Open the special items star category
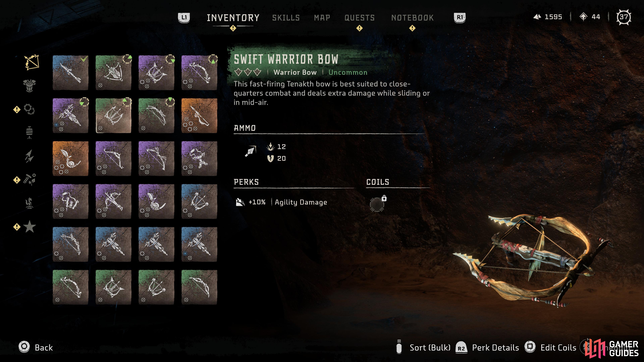Image resolution: width=644 pixels, height=362 pixels. click(30, 227)
